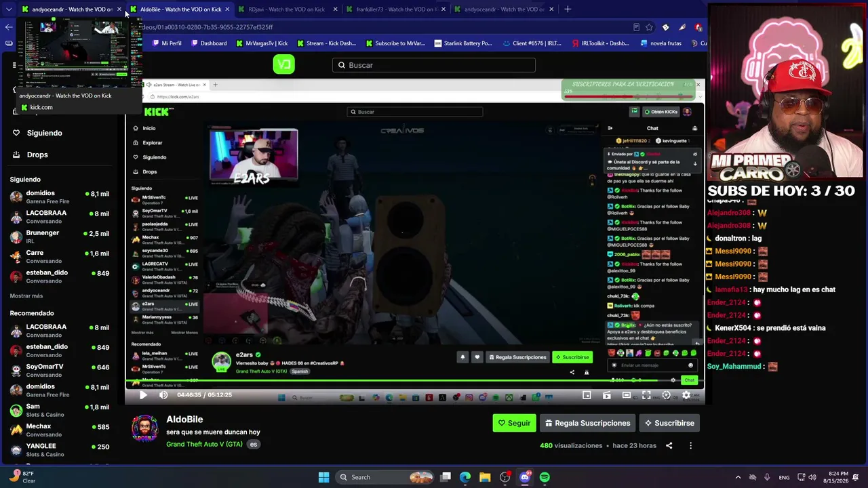
Task: Open Task View from the taskbar
Action: pyautogui.click(x=446, y=477)
